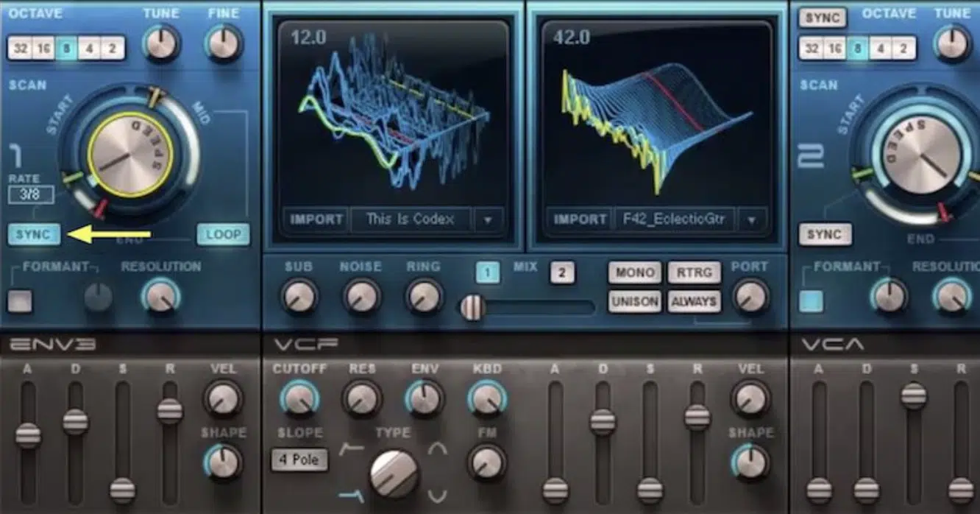
Task: Click the ENV3 SHAPE knob
Action: point(223,462)
